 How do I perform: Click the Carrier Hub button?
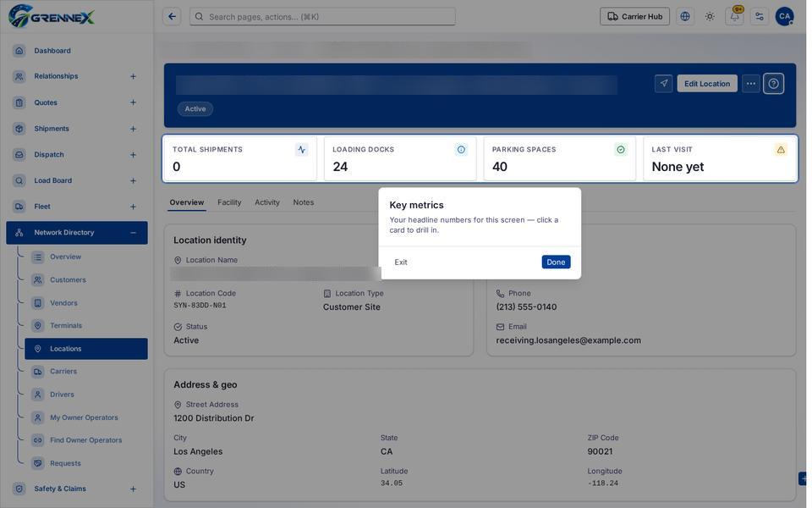click(634, 17)
